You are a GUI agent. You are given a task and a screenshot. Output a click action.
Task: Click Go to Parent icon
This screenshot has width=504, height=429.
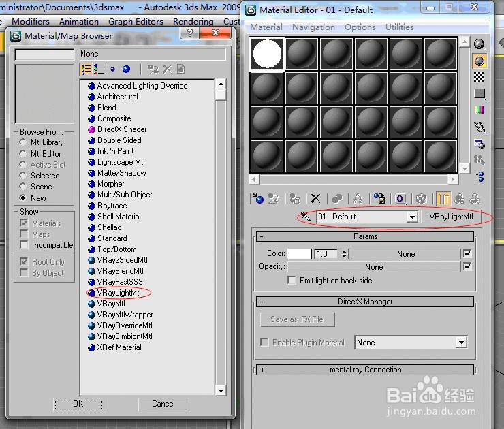click(459, 199)
